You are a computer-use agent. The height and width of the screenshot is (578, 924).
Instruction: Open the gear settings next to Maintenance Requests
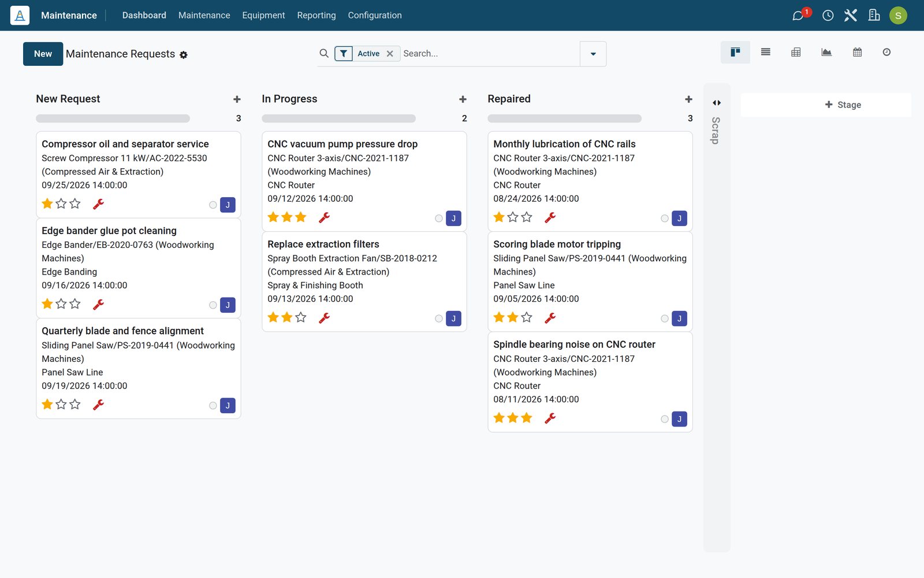184,55
